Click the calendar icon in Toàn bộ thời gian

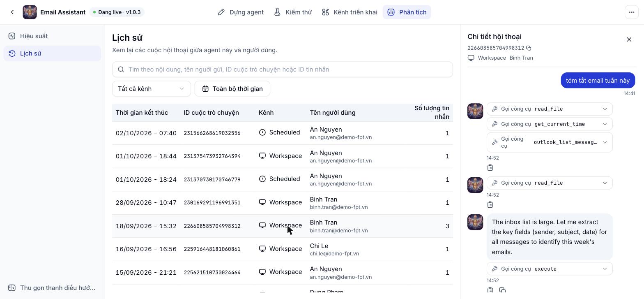click(x=205, y=89)
